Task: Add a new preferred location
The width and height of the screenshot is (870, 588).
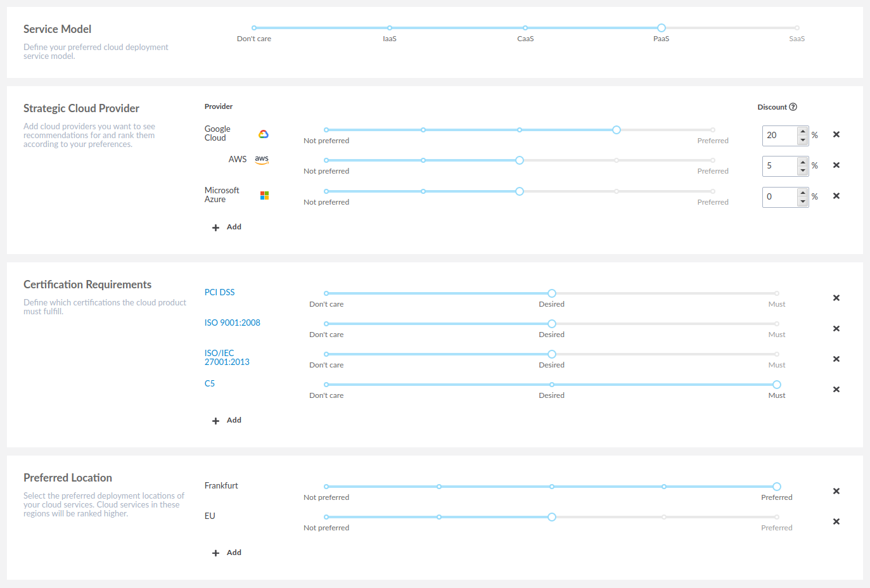Action: click(227, 553)
